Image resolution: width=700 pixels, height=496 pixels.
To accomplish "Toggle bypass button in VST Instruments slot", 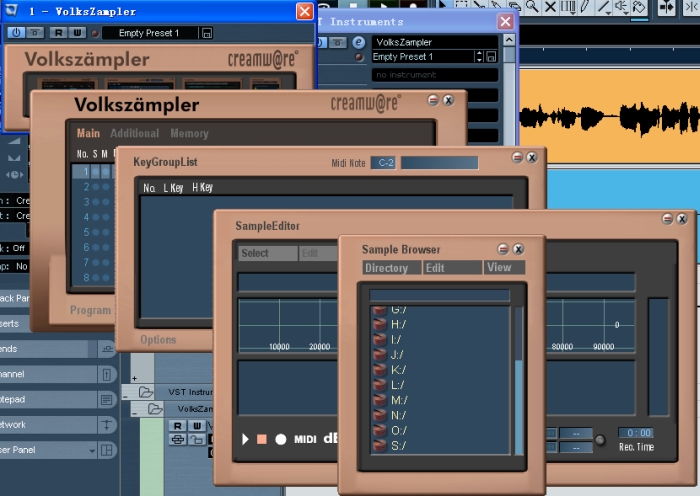I will pos(338,42).
